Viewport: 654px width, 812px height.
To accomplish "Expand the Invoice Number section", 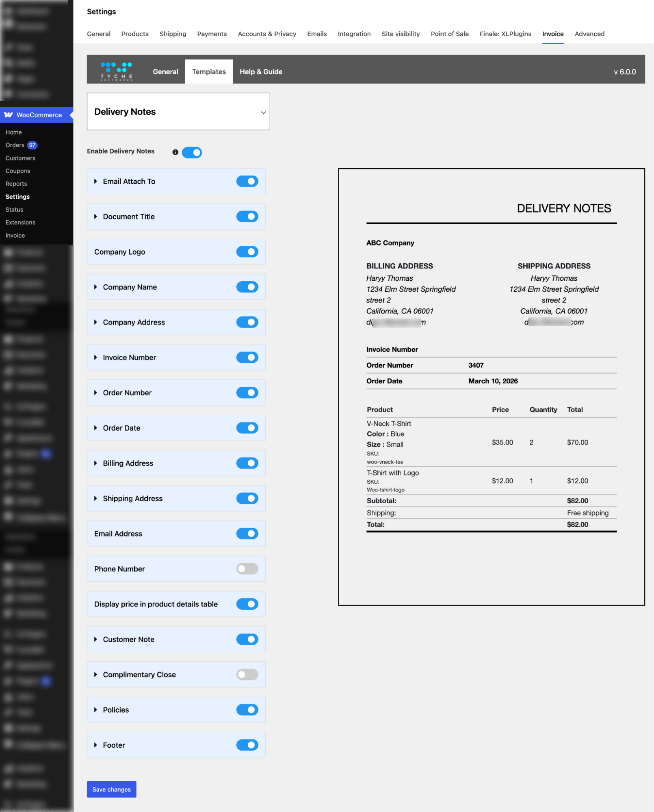I will click(96, 357).
